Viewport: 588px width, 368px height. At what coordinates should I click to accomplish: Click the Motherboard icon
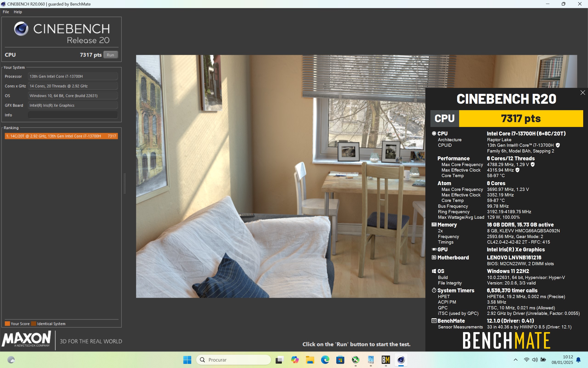(x=434, y=258)
